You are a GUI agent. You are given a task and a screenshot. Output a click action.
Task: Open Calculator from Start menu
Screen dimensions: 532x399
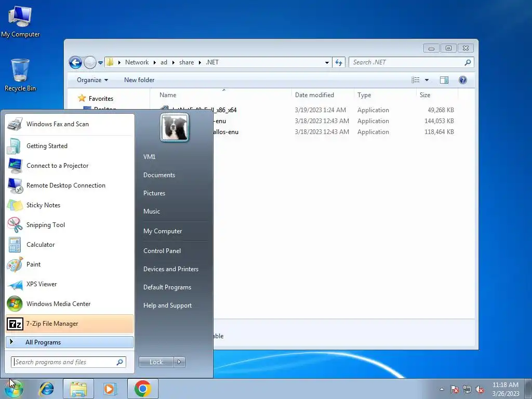[70, 245]
